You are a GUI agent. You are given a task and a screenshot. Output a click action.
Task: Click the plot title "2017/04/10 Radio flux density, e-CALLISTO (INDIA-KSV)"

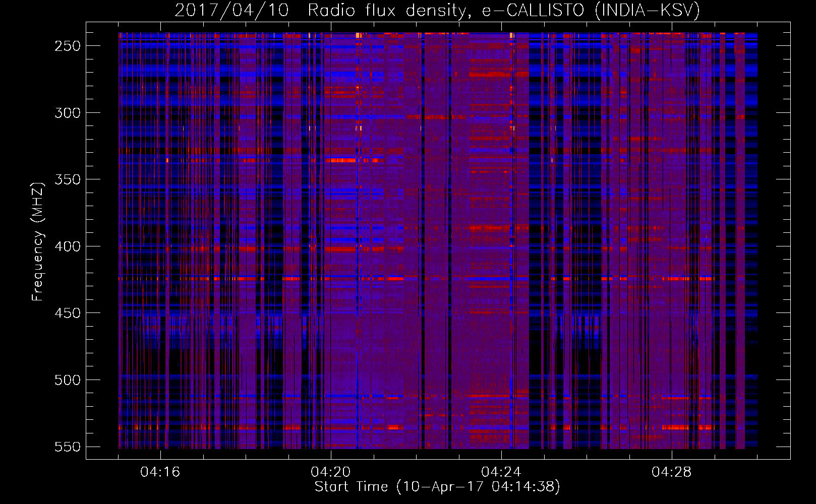[x=437, y=10]
